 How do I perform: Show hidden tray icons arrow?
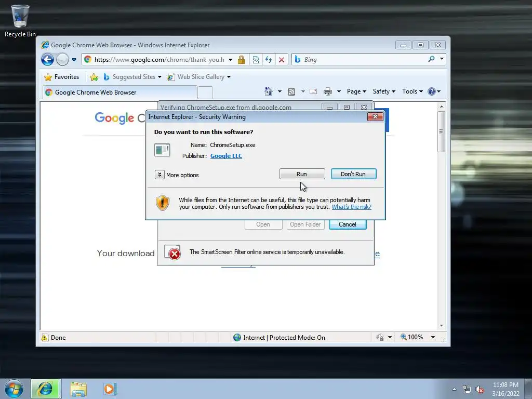point(454,389)
